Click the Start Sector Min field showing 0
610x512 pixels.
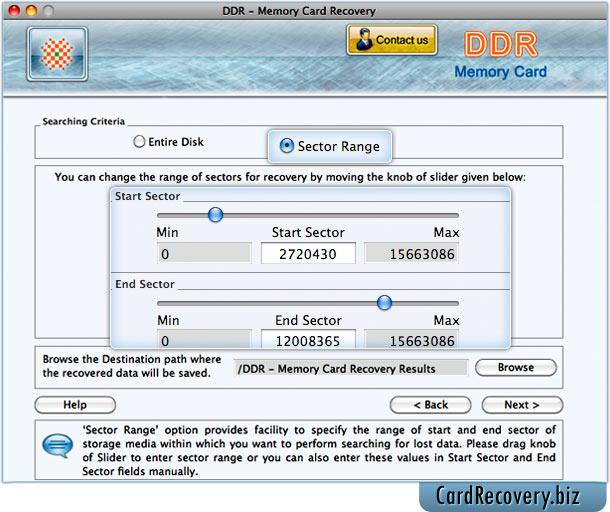(x=204, y=254)
